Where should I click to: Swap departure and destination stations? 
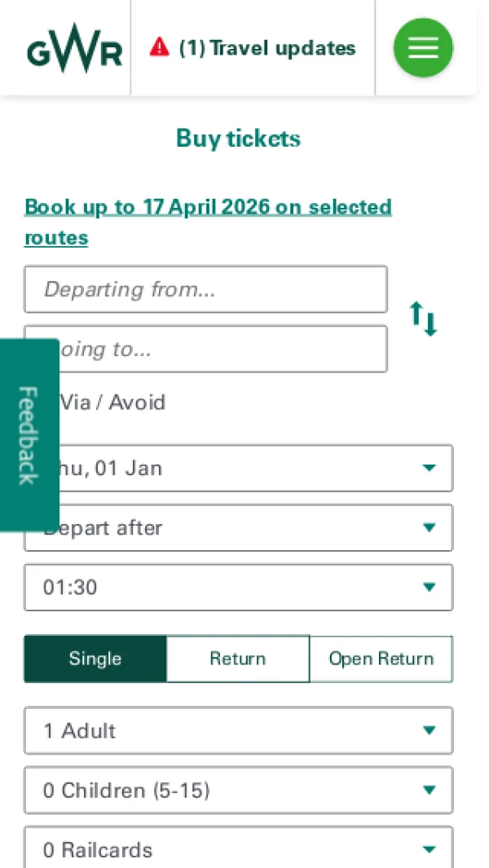423,319
